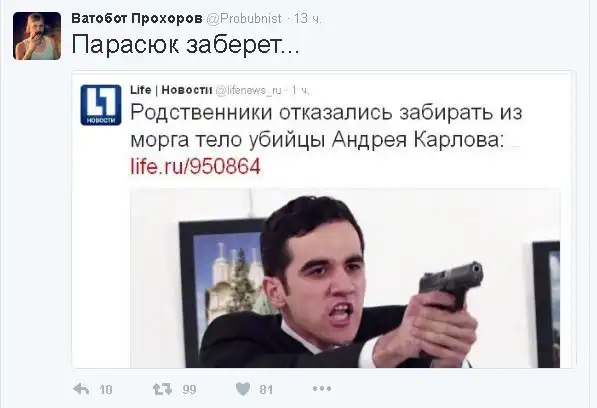The image size is (597, 408).
Task: Open quoted tweet text about Родственники отказались
Action: click(x=326, y=126)
